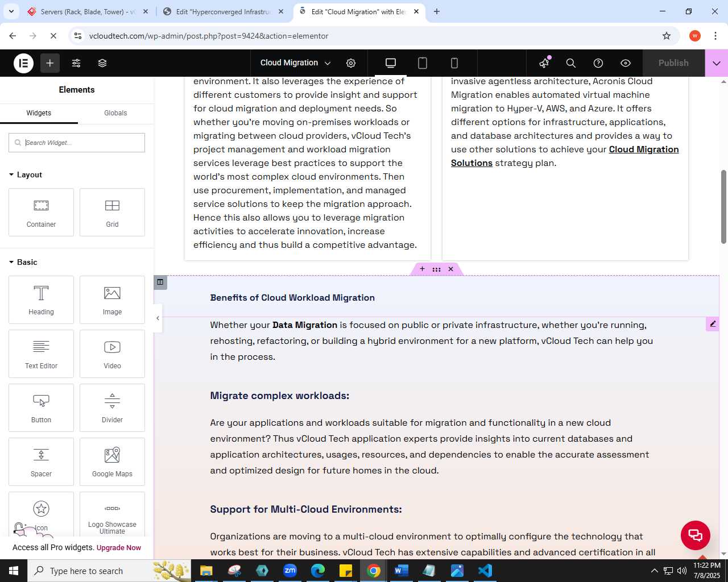The image size is (728, 582).
Task: Open the Elementor logo menu
Action: (x=23, y=63)
